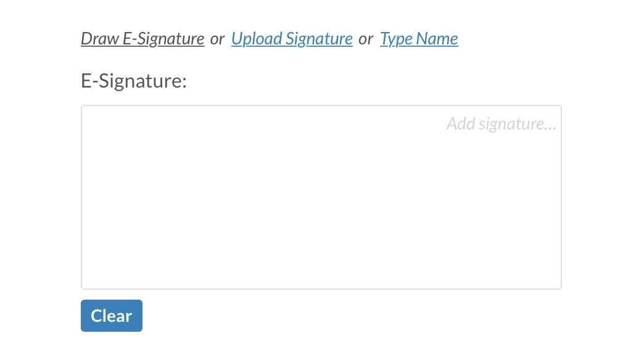This screenshot has height=349, width=644.
Task: Click the word "Name" in last link
Action: tap(437, 39)
